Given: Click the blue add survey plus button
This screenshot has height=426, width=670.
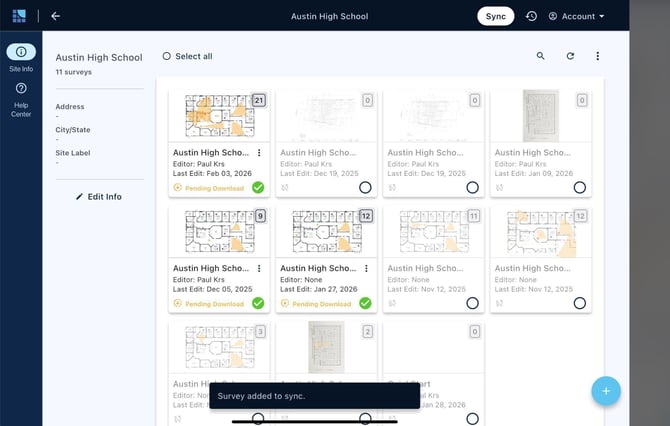Looking at the screenshot, I should 605,390.
